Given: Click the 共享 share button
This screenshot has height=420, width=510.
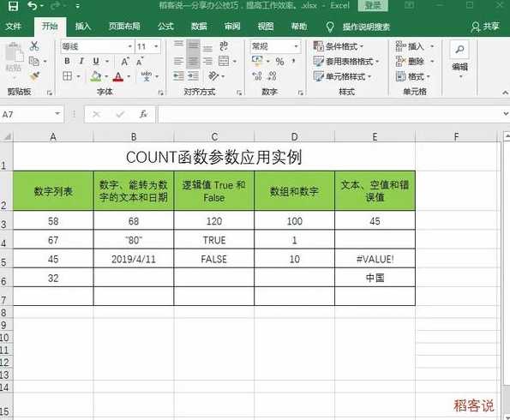Looking at the screenshot, I should click(485, 27).
